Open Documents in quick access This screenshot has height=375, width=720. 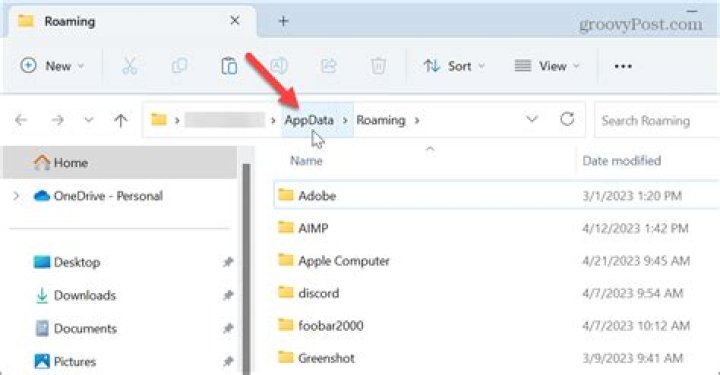76,328
